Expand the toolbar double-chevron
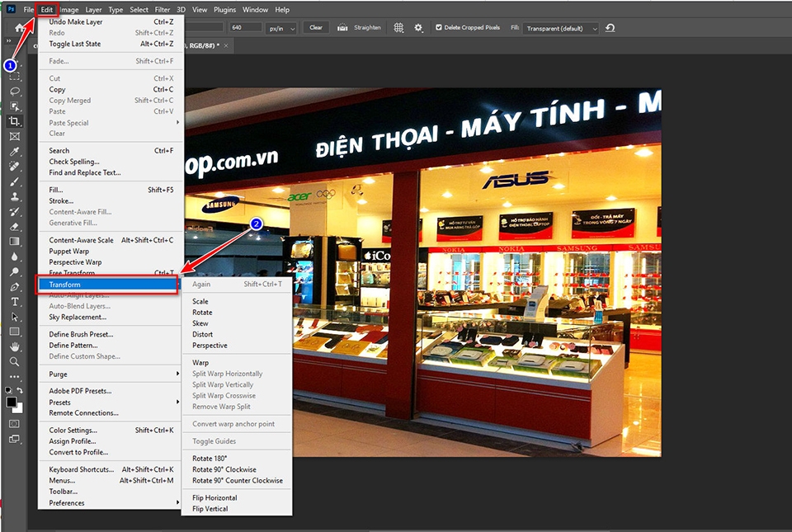Image resolution: width=792 pixels, height=532 pixels. coord(8,41)
